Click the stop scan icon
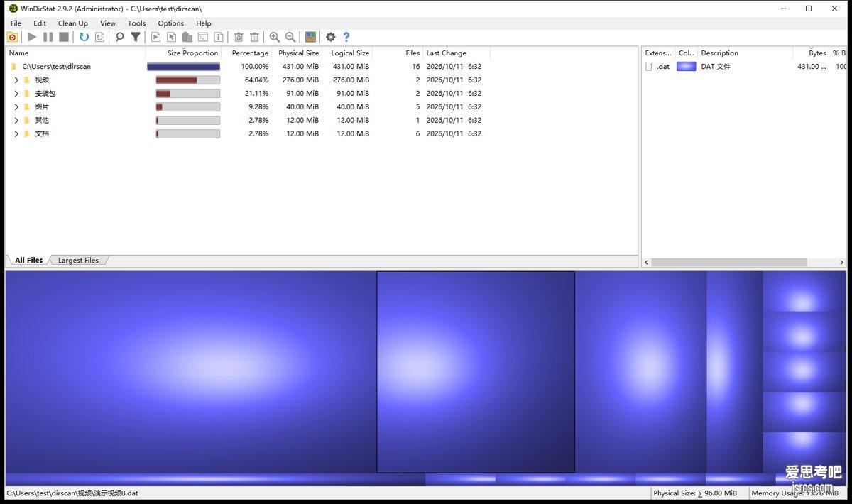This screenshot has height=504, width=852. pyautogui.click(x=64, y=37)
